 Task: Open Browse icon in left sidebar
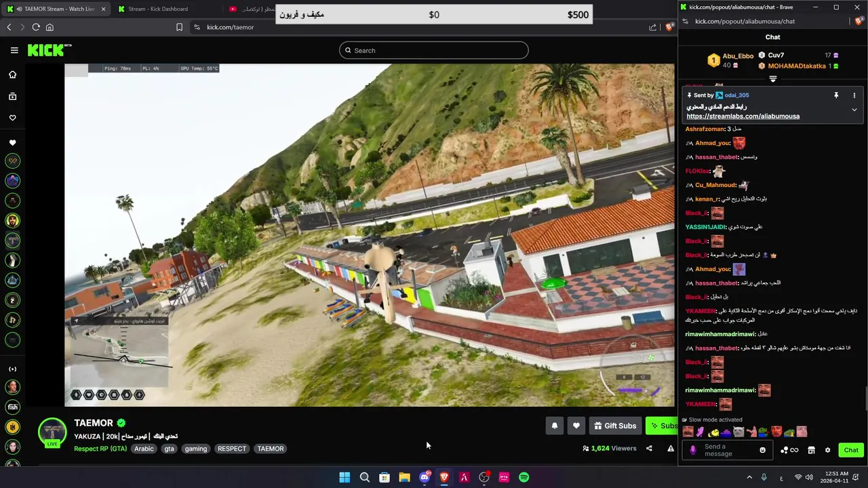12,96
